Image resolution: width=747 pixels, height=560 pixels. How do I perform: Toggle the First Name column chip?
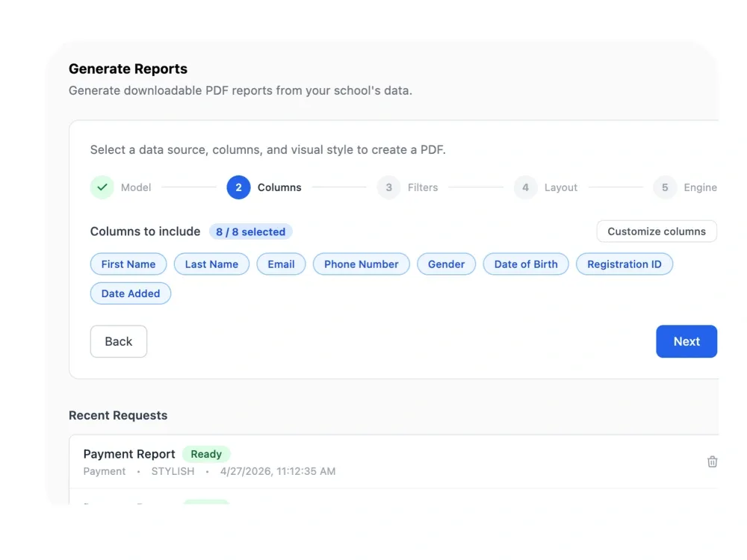click(128, 264)
